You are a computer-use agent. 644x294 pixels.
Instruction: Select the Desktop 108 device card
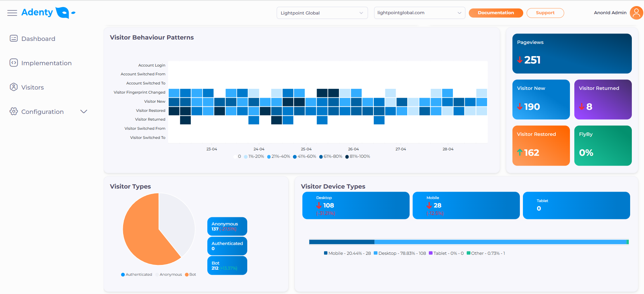click(356, 205)
